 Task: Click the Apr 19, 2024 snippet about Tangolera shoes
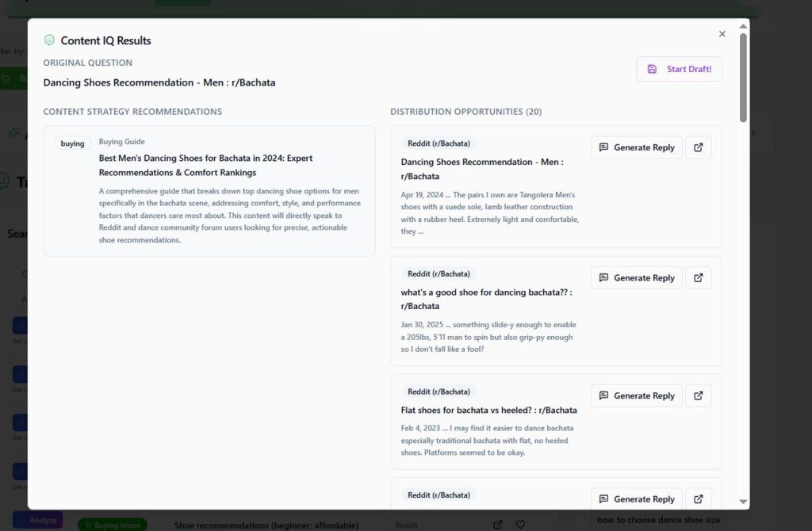click(x=490, y=212)
